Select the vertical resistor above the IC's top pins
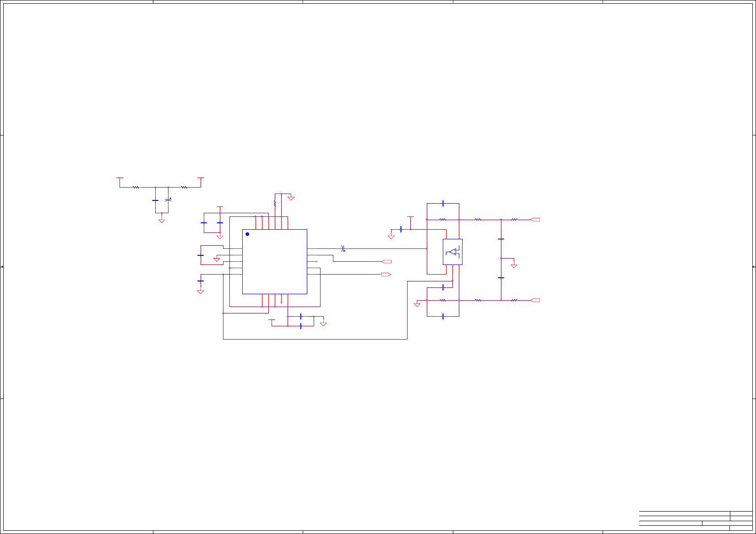The height and width of the screenshot is (534, 756). pyautogui.click(x=275, y=203)
